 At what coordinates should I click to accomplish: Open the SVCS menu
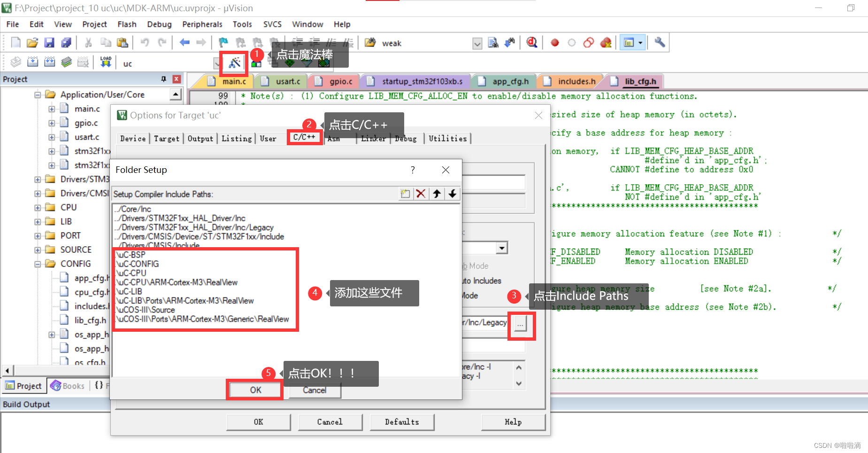[x=272, y=24]
